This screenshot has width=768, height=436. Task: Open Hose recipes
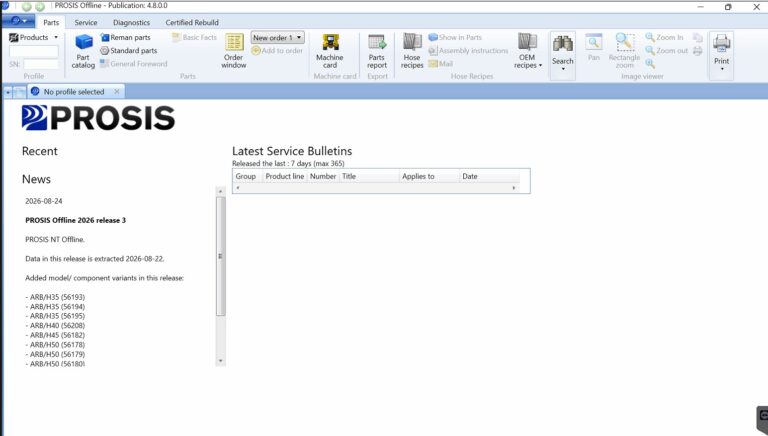(x=412, y=51)
